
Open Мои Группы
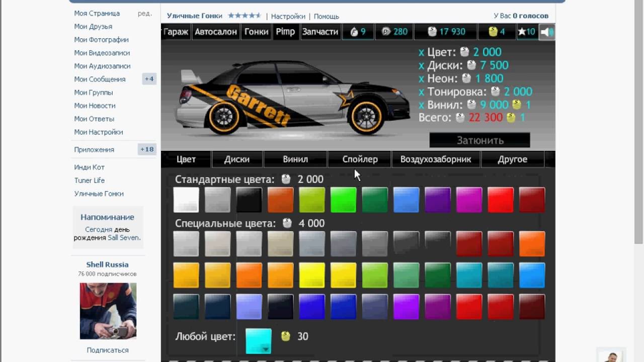click(94, 93)
